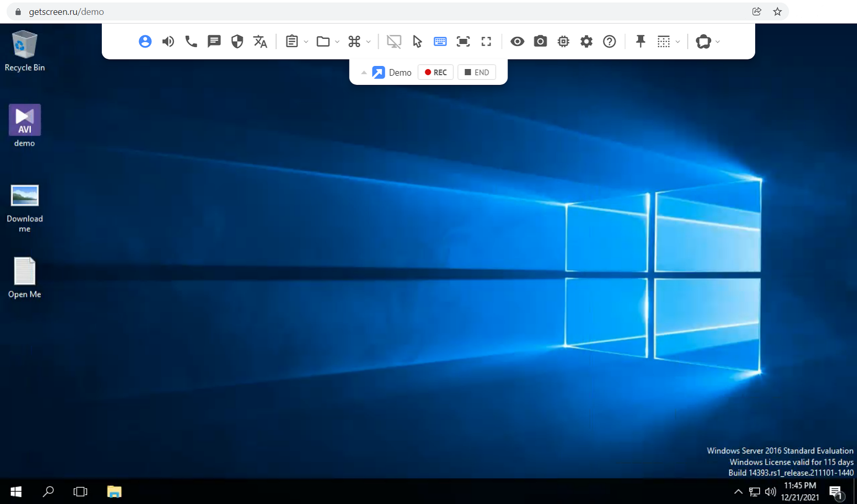Image resolution: width=857 pixels, height=504 pixels.
Task: Click the clipboard icon in toolbar
Action: pos(292,41)
